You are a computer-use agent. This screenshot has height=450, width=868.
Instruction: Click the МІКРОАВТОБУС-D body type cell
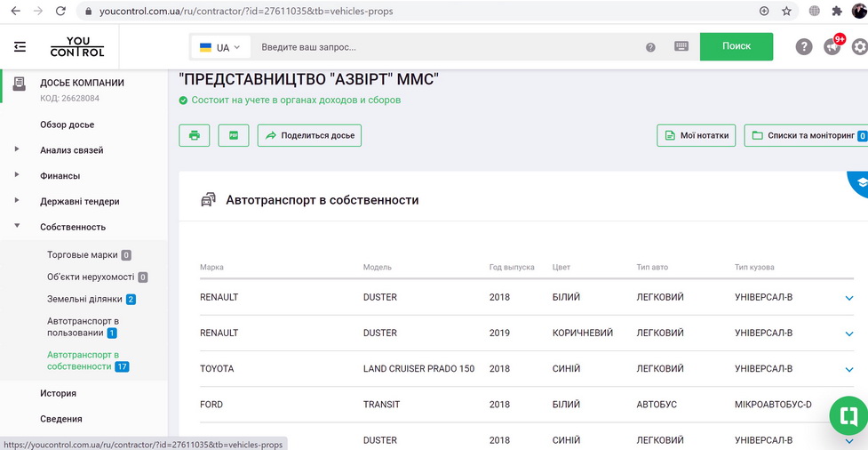tap(773, 405)
